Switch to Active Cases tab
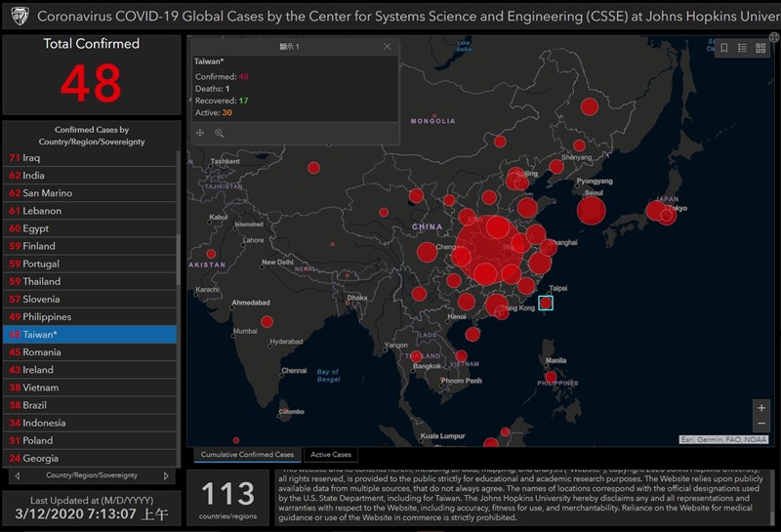Viewport: 781px width, 532px height. pyautogui.click(x=331, y=454)
